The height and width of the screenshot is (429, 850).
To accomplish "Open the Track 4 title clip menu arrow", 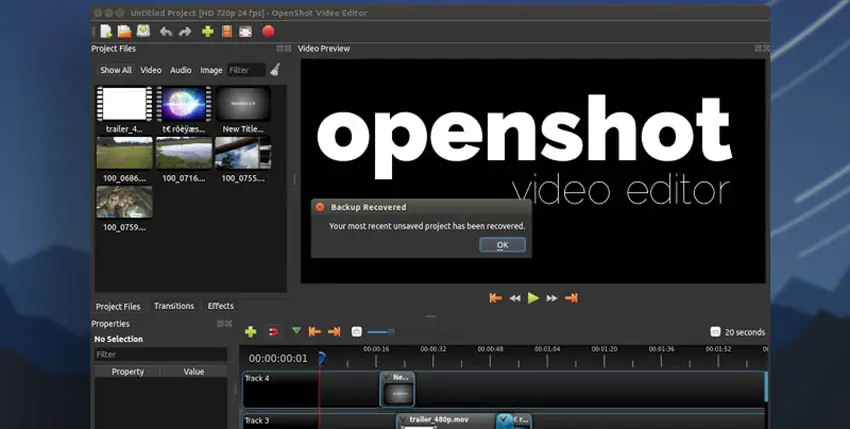I will (x=386, y=377).
